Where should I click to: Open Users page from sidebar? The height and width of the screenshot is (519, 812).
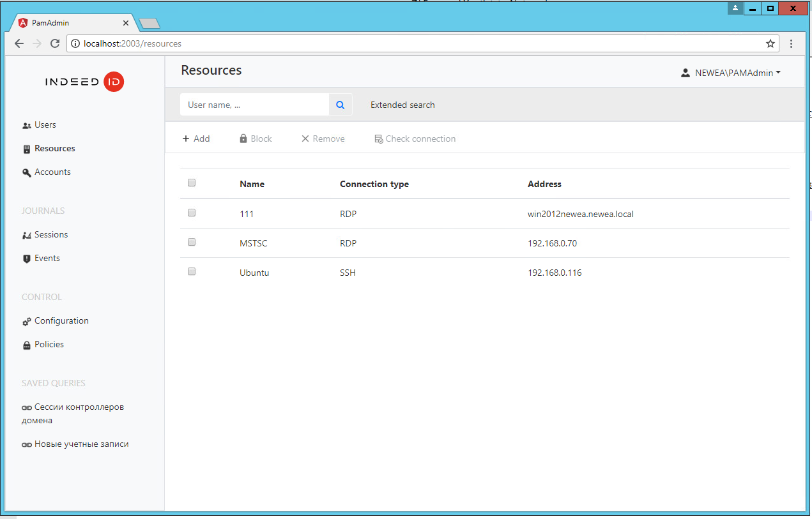tap(45, 125)
